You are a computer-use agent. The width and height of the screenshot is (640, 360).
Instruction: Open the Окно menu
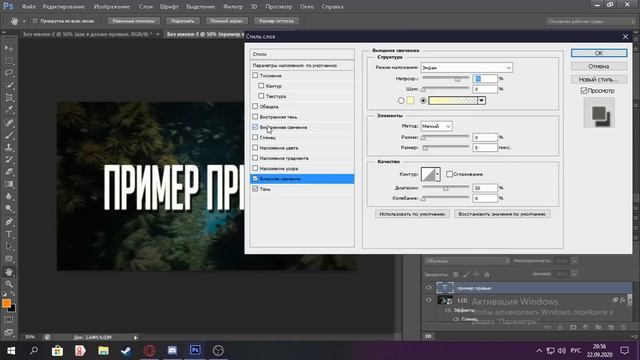pyautogui.click(x=307, y=7)
